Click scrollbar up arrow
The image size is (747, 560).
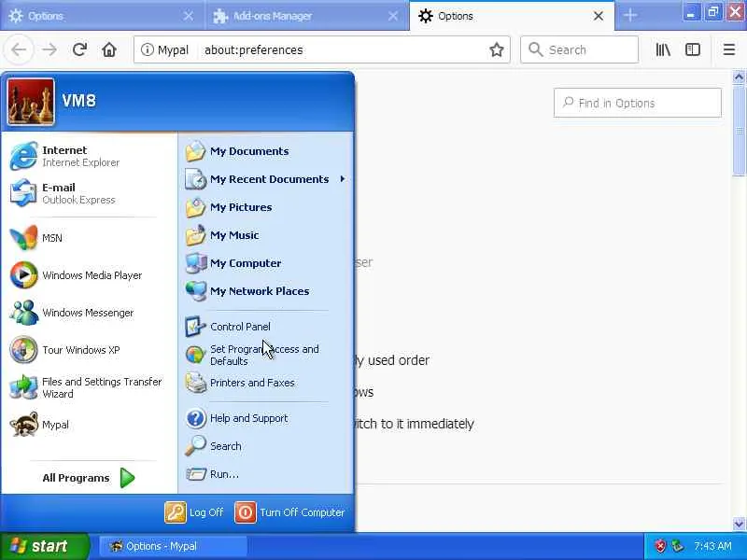(x=739, y=77)
